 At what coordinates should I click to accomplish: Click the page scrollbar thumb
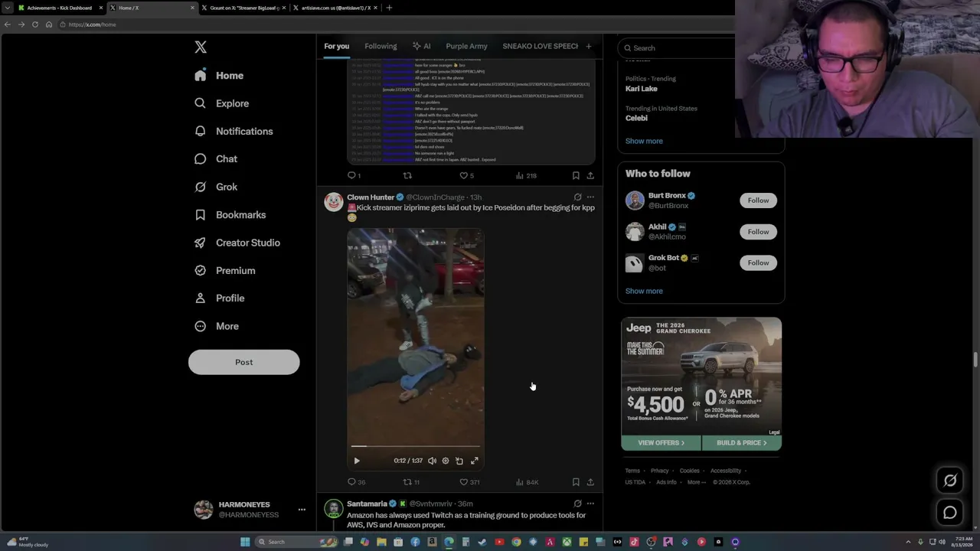click(x=975, y=360)
